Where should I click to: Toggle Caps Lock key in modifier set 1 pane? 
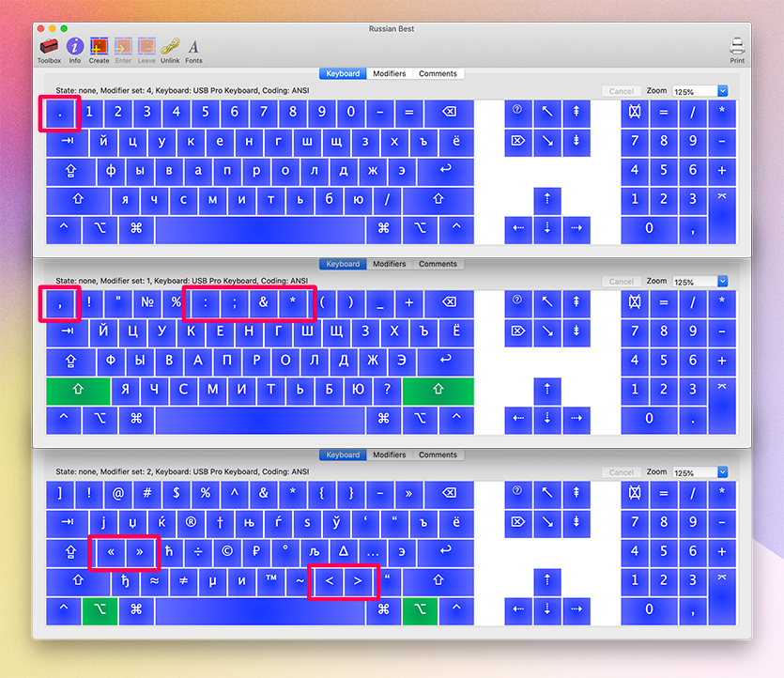coord(70,362)
